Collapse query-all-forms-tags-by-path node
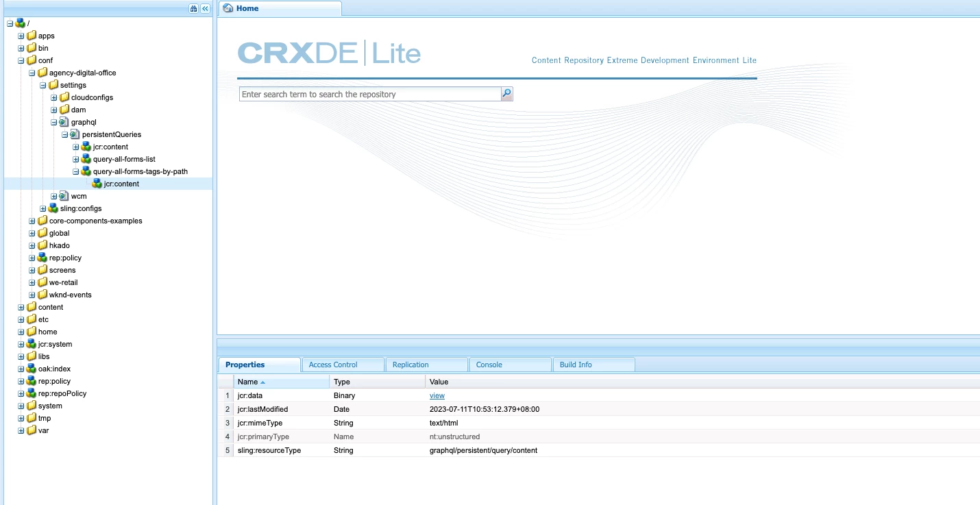The width and height of the screenshot is (980, 505). pyautogui.click(x=76, y=172)
